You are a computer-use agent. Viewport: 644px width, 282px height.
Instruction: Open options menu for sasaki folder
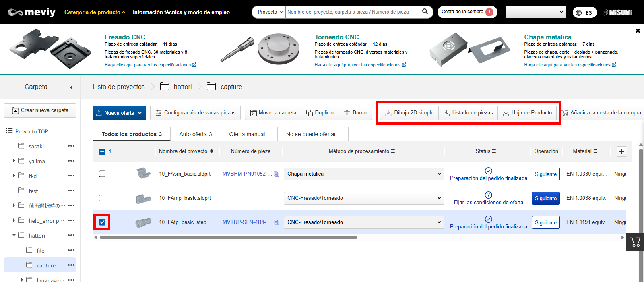[x=71, y=146]
